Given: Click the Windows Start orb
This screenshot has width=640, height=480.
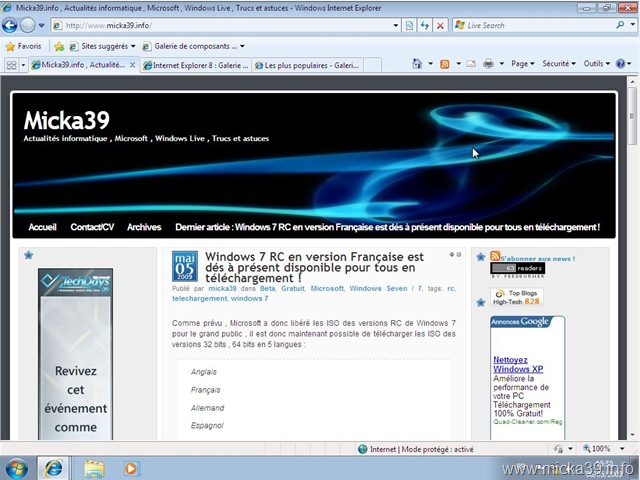Looking at the screenshot, I should point(17,468).
